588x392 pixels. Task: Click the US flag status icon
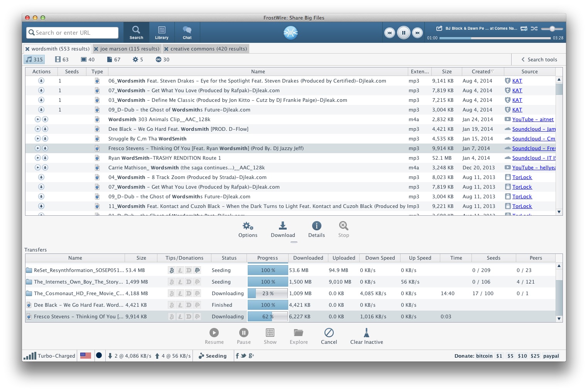point(86,355)
